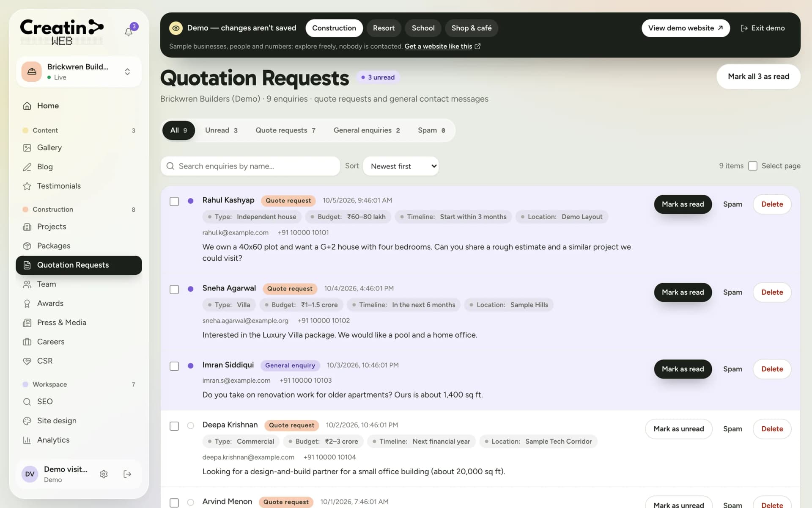Click the Careers briefcase icon
Screen dimensions: 812x508
point(27,342)
